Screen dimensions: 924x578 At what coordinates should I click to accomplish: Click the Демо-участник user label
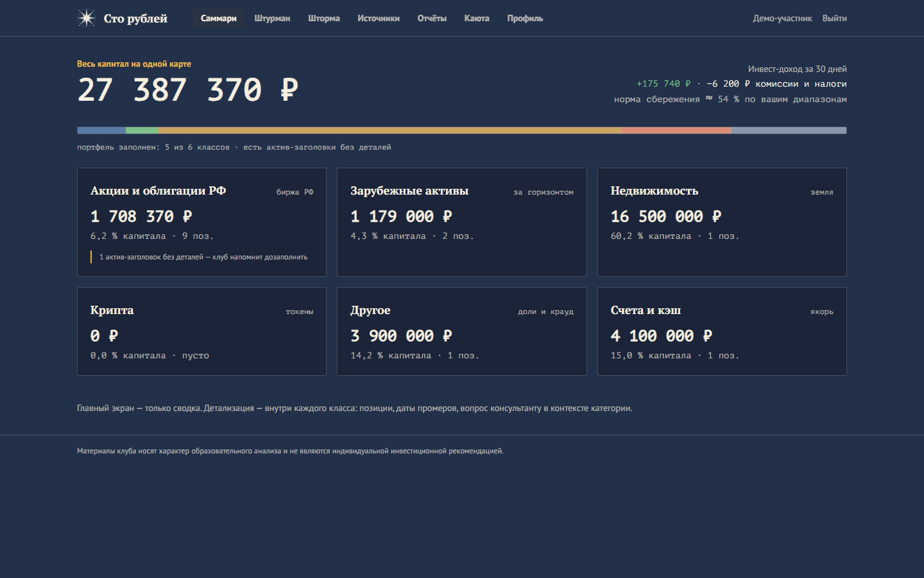[782, 18]
